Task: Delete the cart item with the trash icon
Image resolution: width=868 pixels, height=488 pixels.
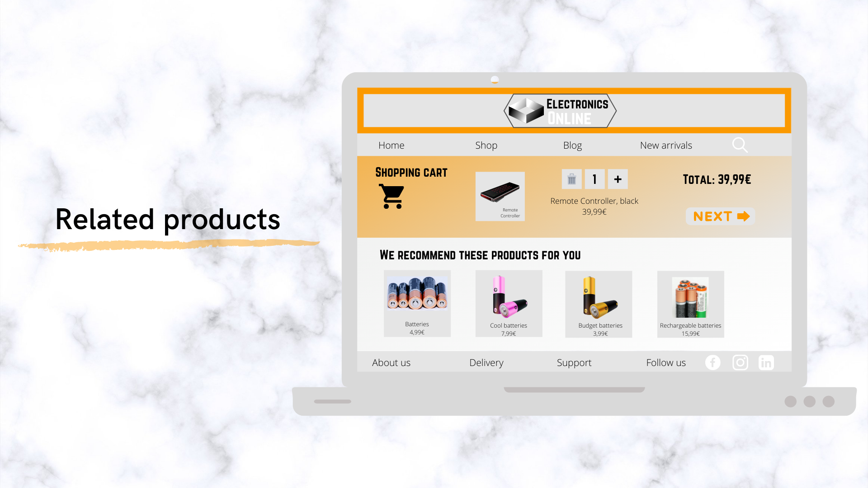Action: coord(571,179)
